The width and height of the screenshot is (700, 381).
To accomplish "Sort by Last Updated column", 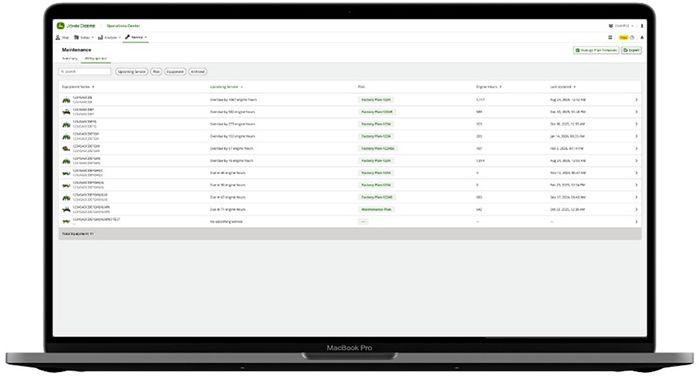I will pyautogui.click(x=562, y=87).
